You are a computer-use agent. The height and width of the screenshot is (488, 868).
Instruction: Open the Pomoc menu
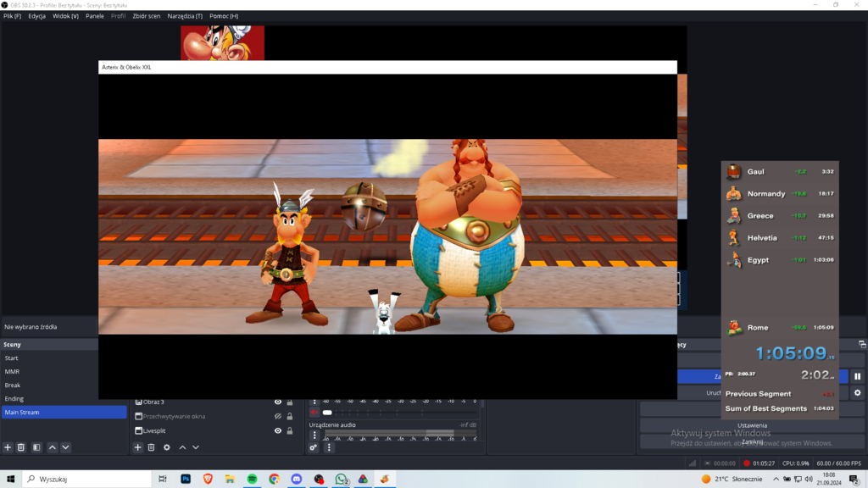coord(224,16)
